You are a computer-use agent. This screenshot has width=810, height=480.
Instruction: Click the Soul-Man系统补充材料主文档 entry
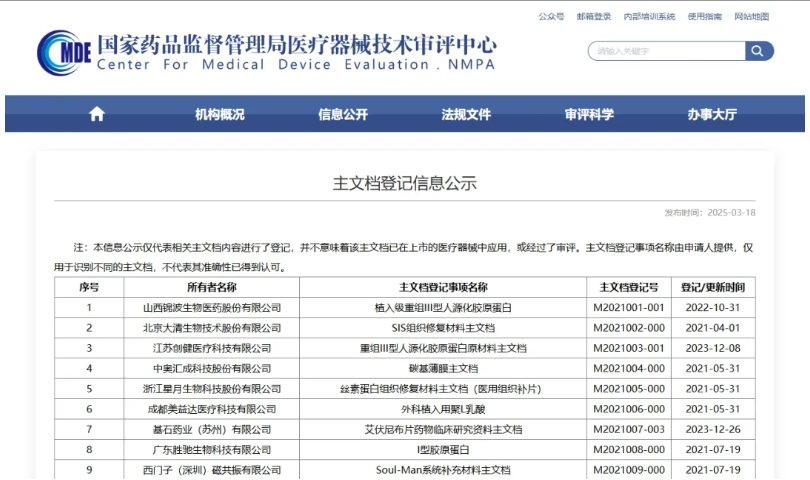443,469
